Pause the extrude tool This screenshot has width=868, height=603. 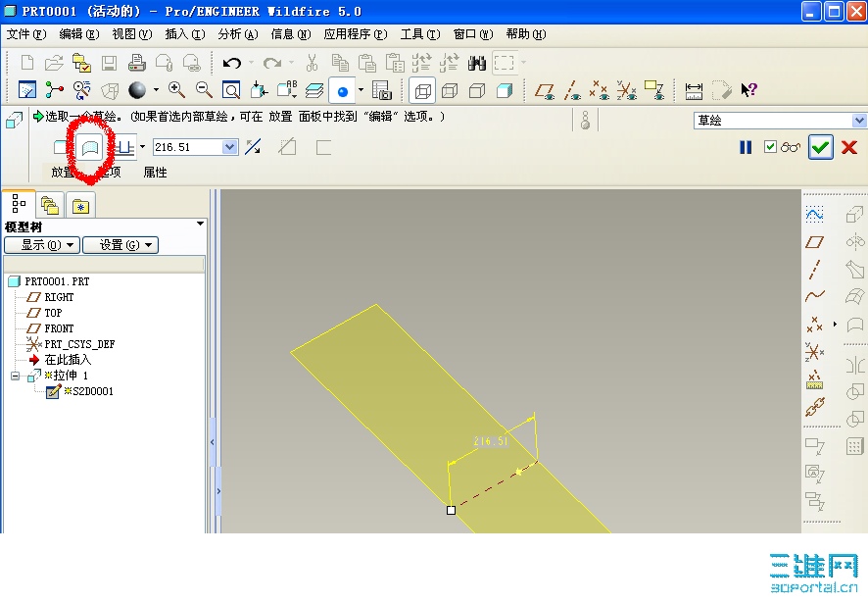tap(746, 147)
